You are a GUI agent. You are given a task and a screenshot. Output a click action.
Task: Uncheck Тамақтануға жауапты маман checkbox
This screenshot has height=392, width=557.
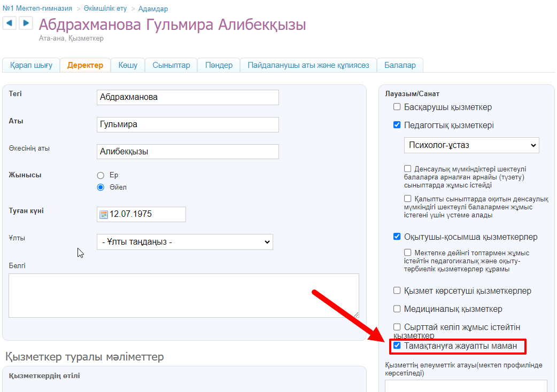click(397, 346)
